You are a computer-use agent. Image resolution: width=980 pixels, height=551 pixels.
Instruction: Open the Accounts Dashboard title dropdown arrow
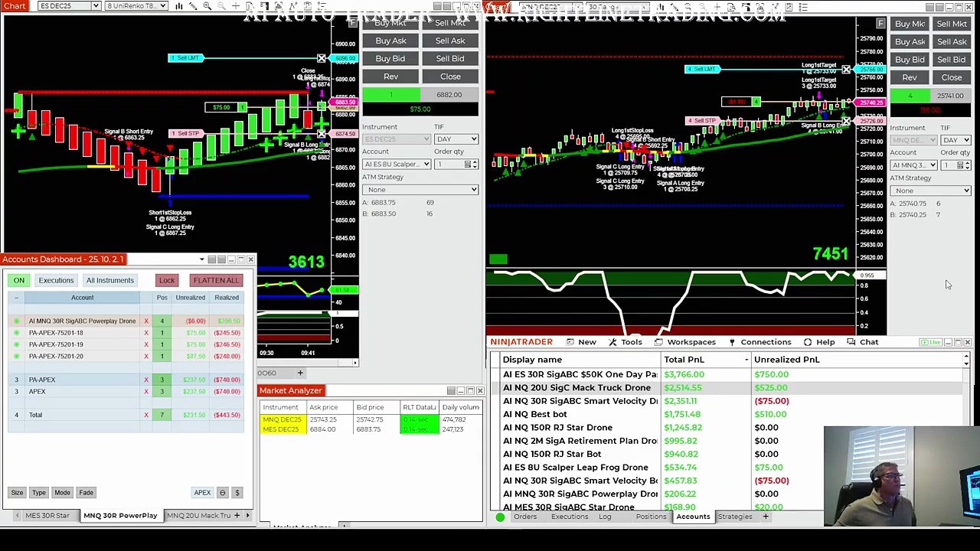pos(201,259)
